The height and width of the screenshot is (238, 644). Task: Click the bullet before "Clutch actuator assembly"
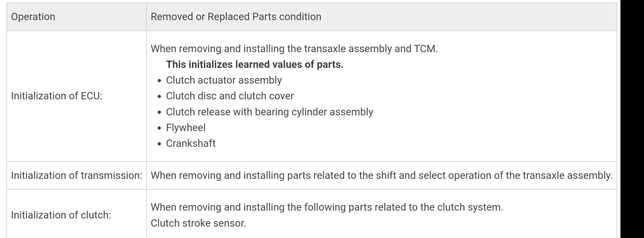click(159, 81)
